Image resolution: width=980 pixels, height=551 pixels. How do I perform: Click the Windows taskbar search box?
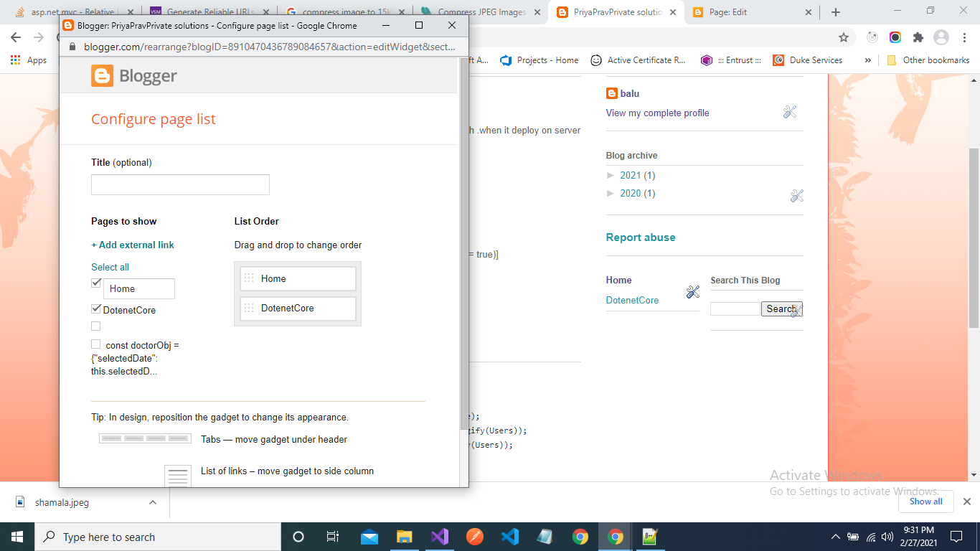pos(157,537)
